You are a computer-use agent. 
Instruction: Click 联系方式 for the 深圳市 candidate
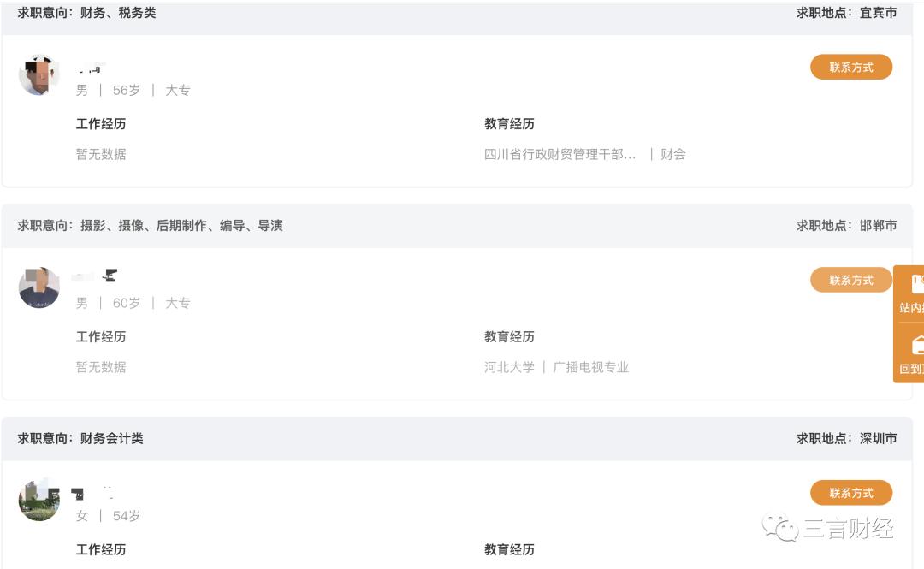(851, 493)
